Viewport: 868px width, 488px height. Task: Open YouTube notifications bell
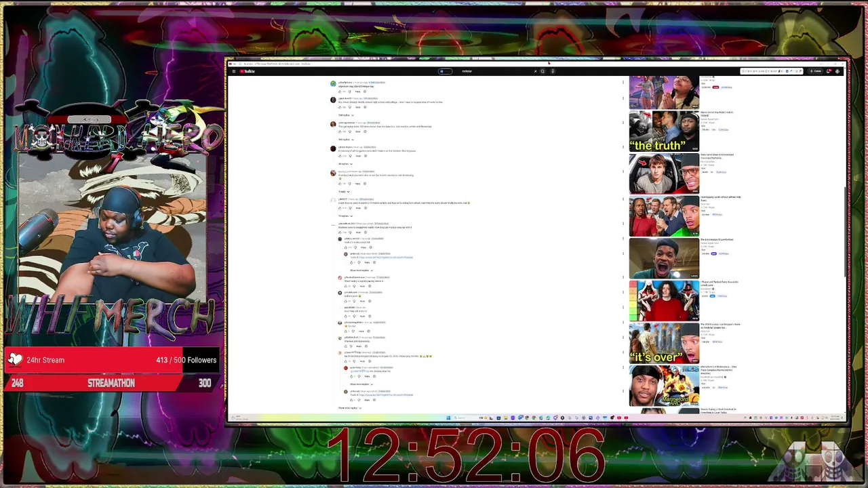[829, 71]
